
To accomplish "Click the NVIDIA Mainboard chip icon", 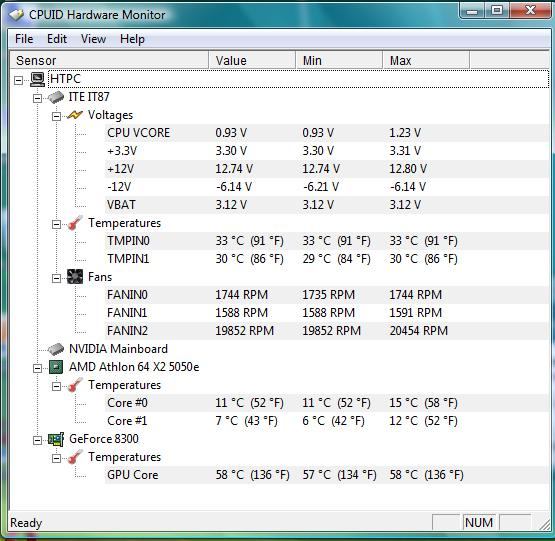I will pyautogui.click(x=56, y=349).
